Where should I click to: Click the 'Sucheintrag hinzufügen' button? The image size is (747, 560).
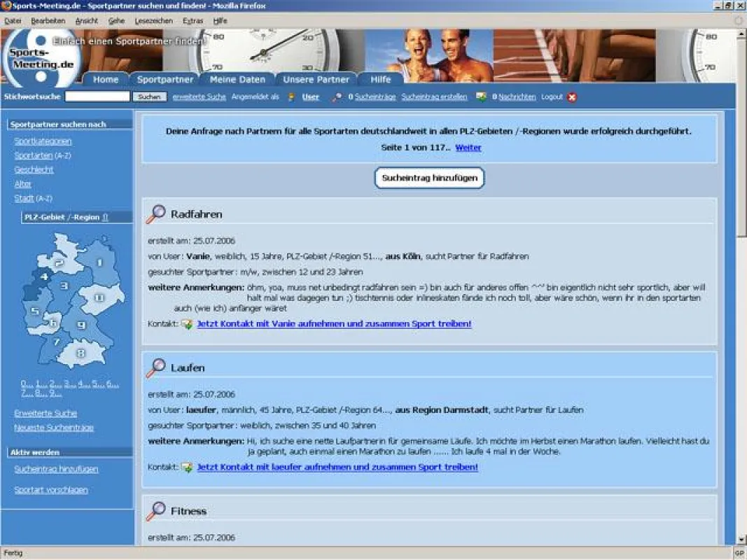tap(430, 178)
